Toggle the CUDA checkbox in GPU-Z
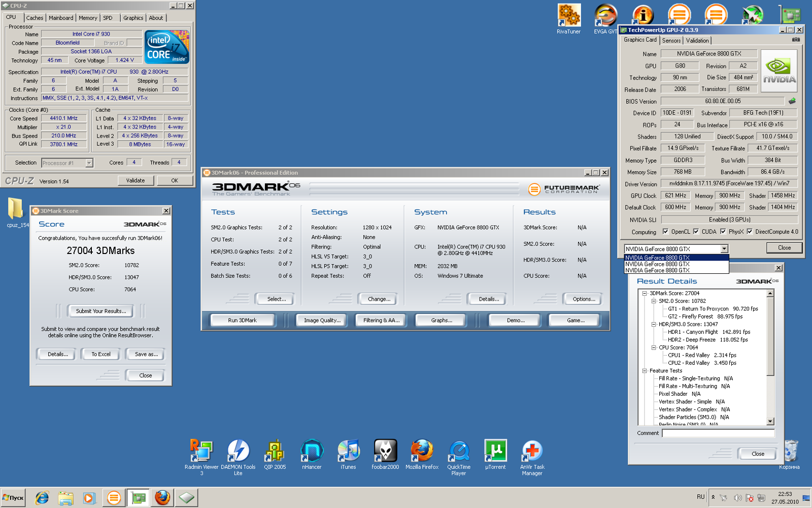The height and width of the screenshot is (508, 812). pos(696,232)
